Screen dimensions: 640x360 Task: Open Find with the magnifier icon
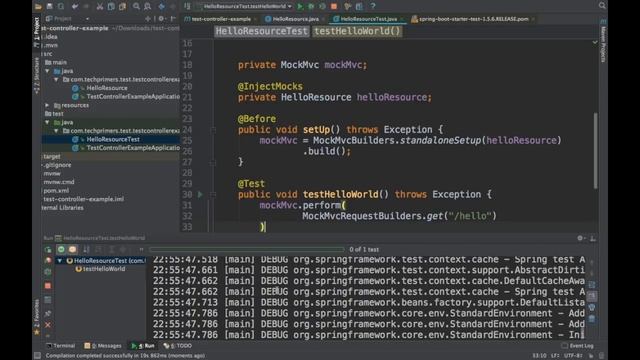[136, 6]
